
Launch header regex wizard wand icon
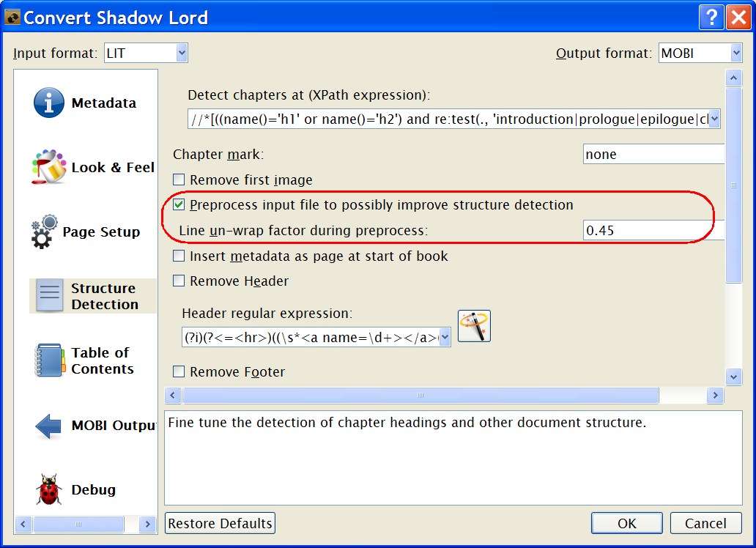coord(474,326)
